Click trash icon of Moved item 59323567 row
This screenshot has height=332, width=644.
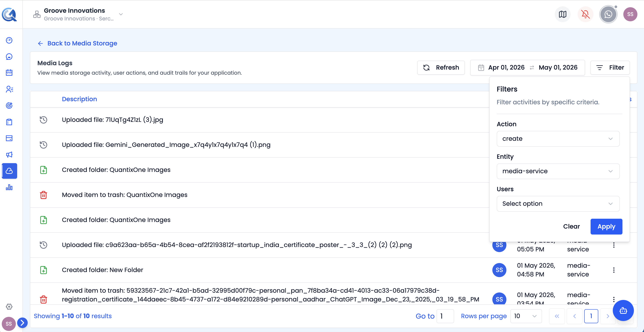44,299
